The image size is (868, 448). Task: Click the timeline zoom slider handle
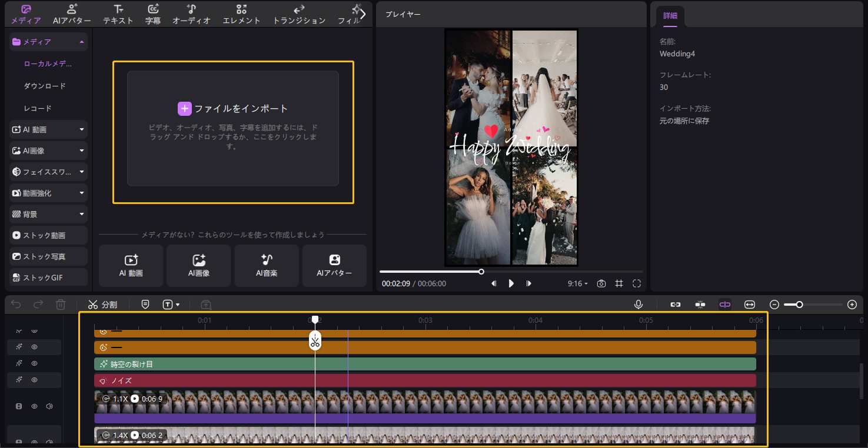[799, 305]
